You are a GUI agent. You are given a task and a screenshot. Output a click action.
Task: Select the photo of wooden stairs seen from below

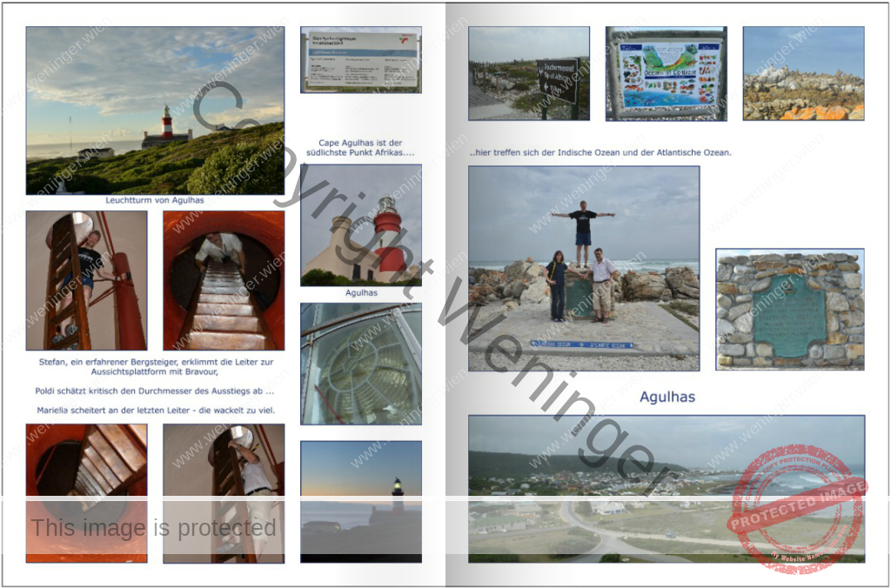(86, 493)
